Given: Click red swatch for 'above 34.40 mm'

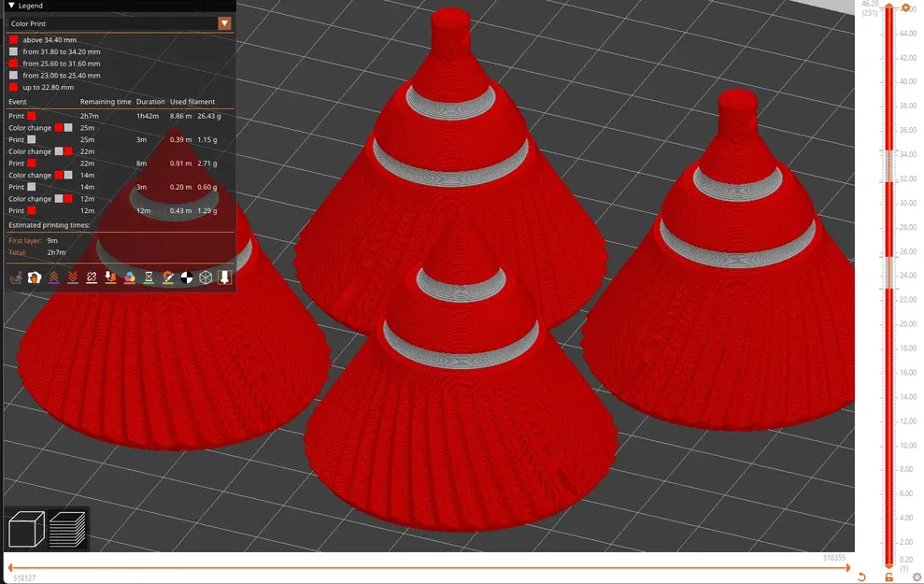Looking at the screenshot, I should click(x=14, y=39).
